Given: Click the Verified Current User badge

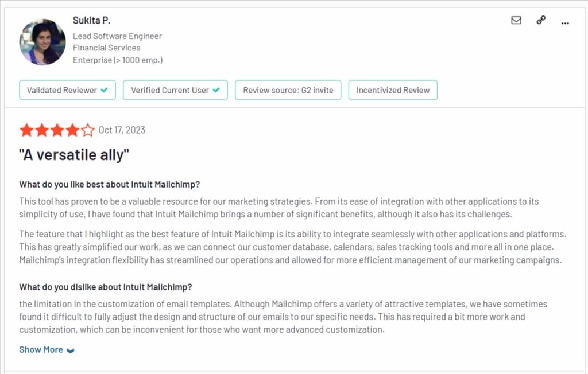Looking at the screenshot, I should click(175, 90).
